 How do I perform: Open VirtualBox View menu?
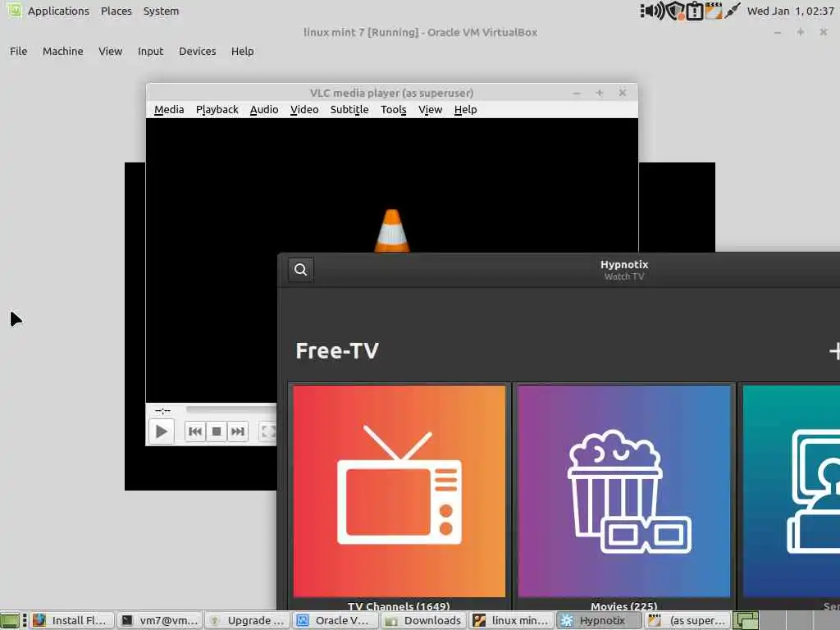point(111,51)
